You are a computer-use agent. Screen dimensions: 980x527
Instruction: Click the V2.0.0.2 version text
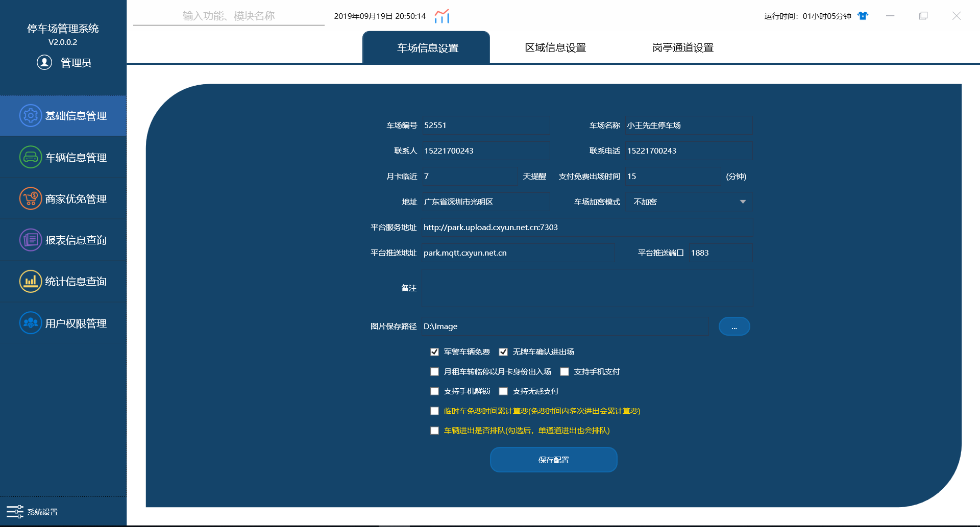coord(63,42)
